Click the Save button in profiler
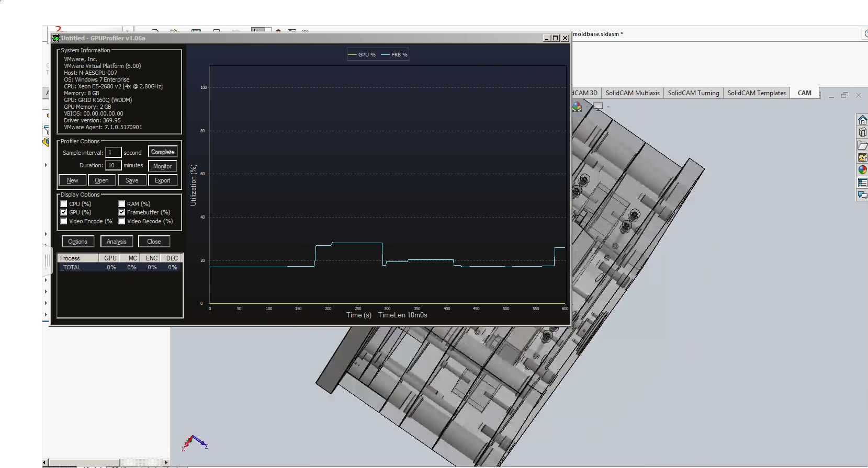This screenshot has width=868, height=468. [x=132, y=180]
